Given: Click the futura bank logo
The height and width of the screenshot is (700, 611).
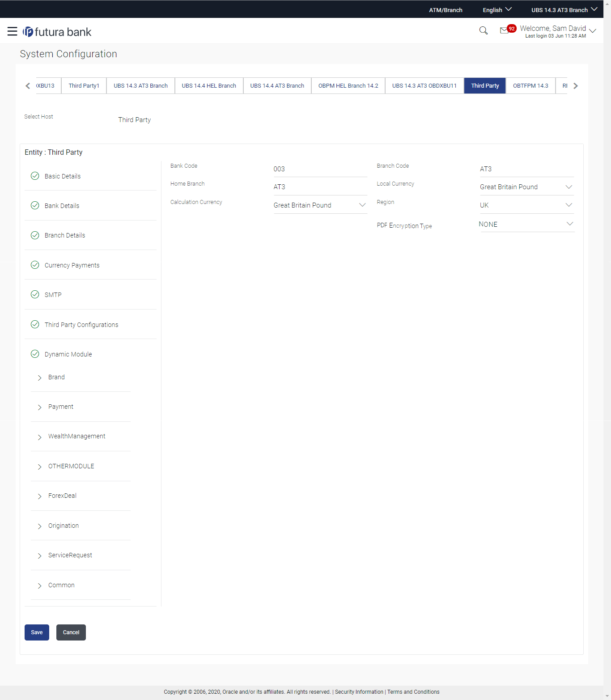Looking at the screenshot, I should pos(57,32).
